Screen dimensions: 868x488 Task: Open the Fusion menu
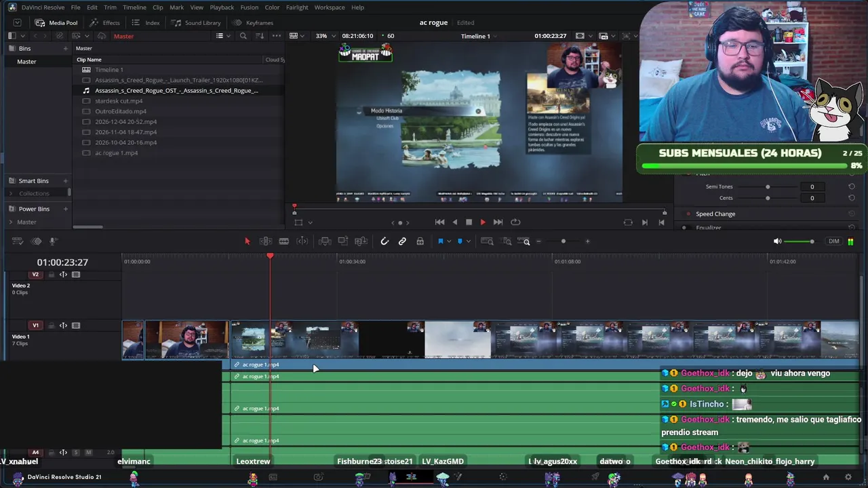249,7
